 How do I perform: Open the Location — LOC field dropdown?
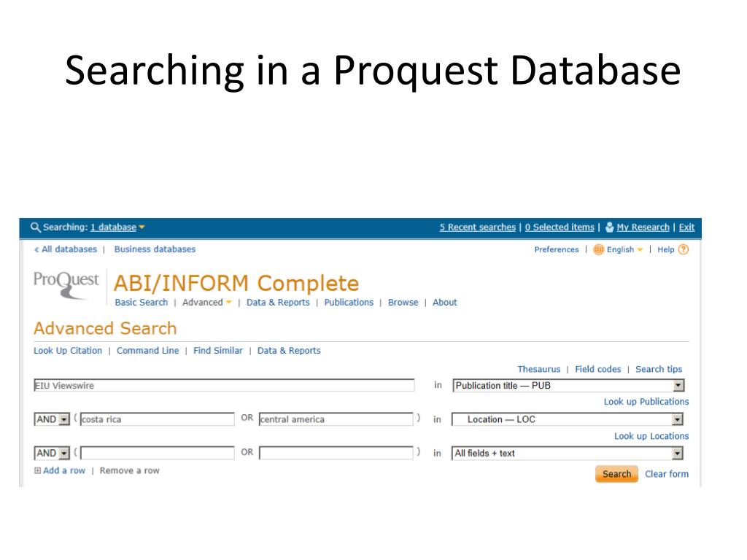(x=677, y=419)
